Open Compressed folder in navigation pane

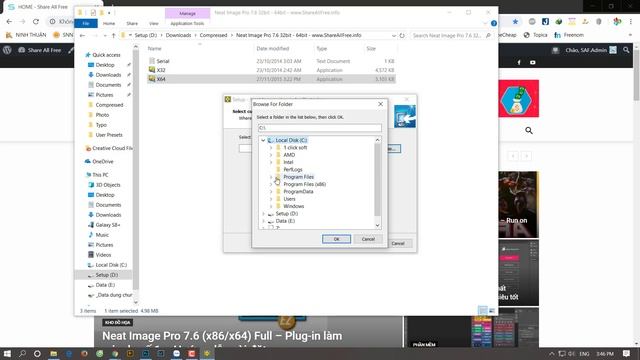(x=109, y=105)
